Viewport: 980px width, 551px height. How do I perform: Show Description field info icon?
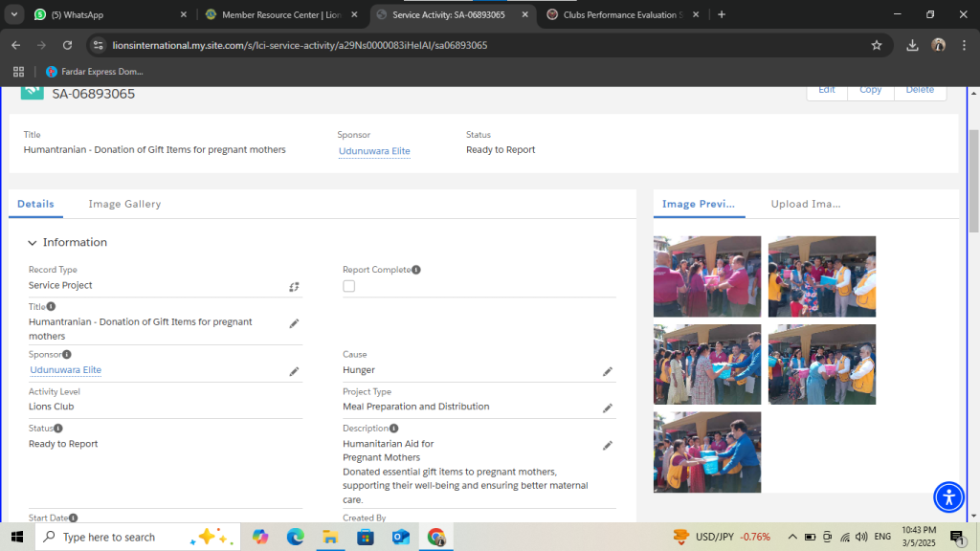click(x=393, y=429)
